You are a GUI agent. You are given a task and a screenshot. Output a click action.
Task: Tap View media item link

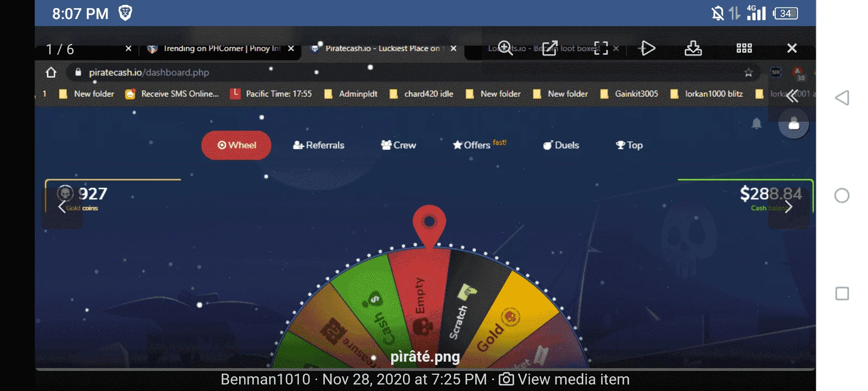coord(564,379)
